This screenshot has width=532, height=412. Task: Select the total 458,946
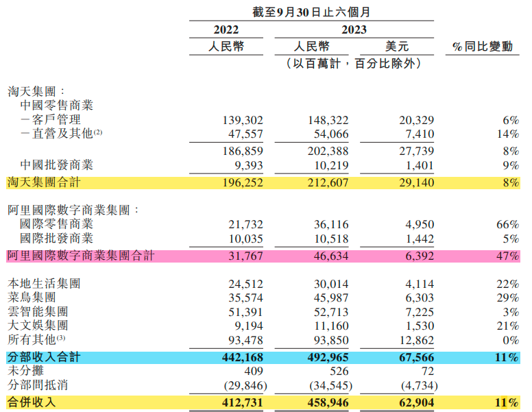click(328, 403)
